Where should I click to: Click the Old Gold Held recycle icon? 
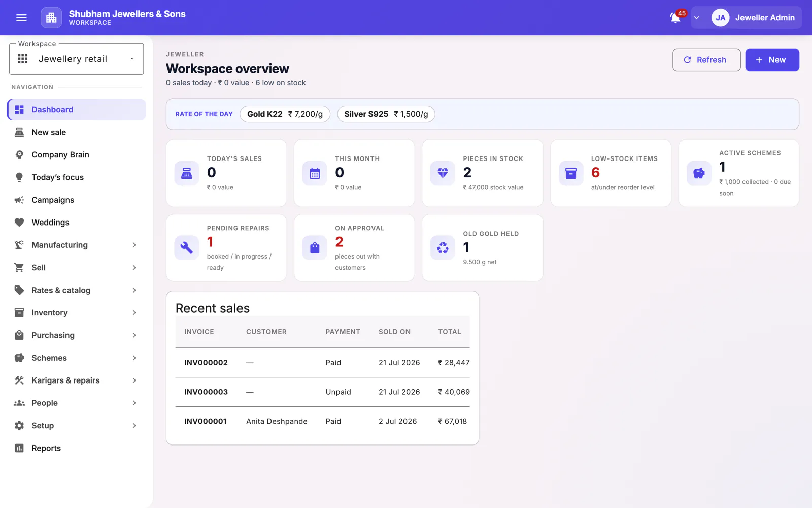pos(443,248)
